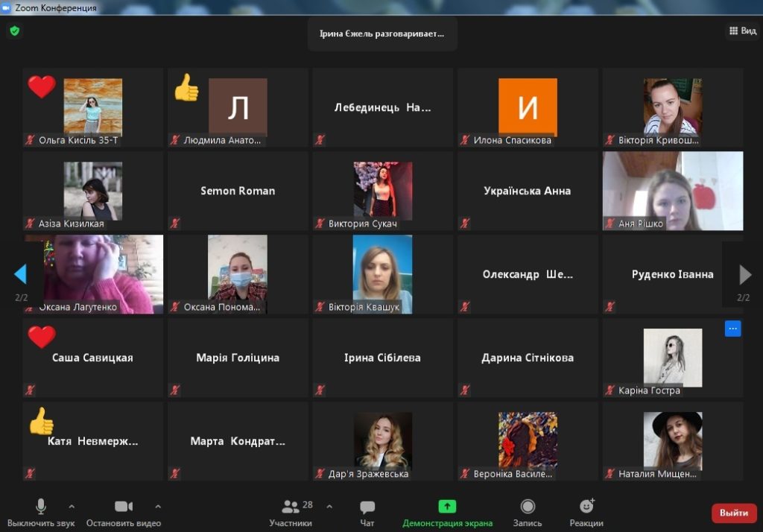Open the Вид layout view menu
This screenshot has height=532, width=763.
pyautogui.click(x=742, y=31)
